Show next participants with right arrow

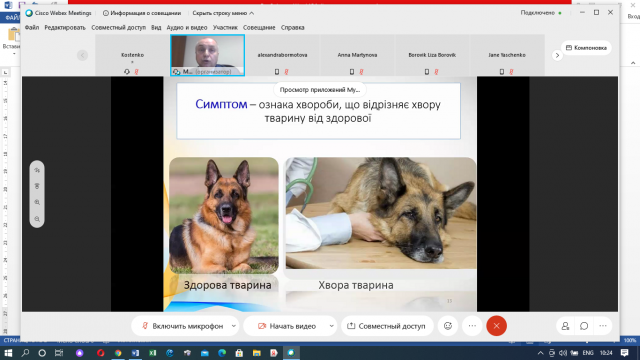pyautogui.click(x=557, y=55)
